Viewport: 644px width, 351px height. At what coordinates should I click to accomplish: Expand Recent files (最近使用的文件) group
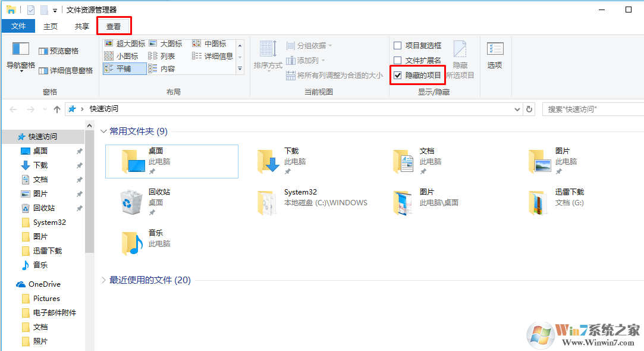[x=103, y=280]
